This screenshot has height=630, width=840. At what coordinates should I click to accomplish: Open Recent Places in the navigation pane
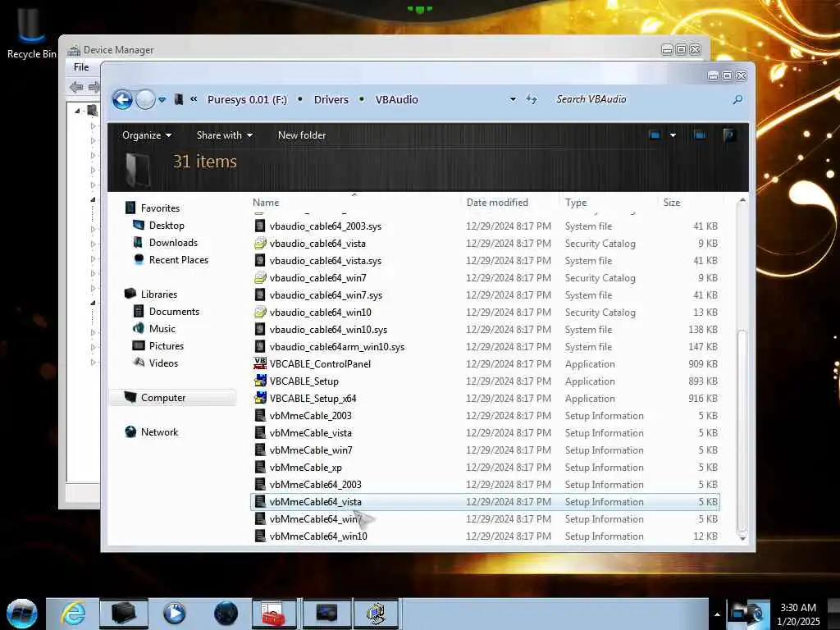pos(178,260)
